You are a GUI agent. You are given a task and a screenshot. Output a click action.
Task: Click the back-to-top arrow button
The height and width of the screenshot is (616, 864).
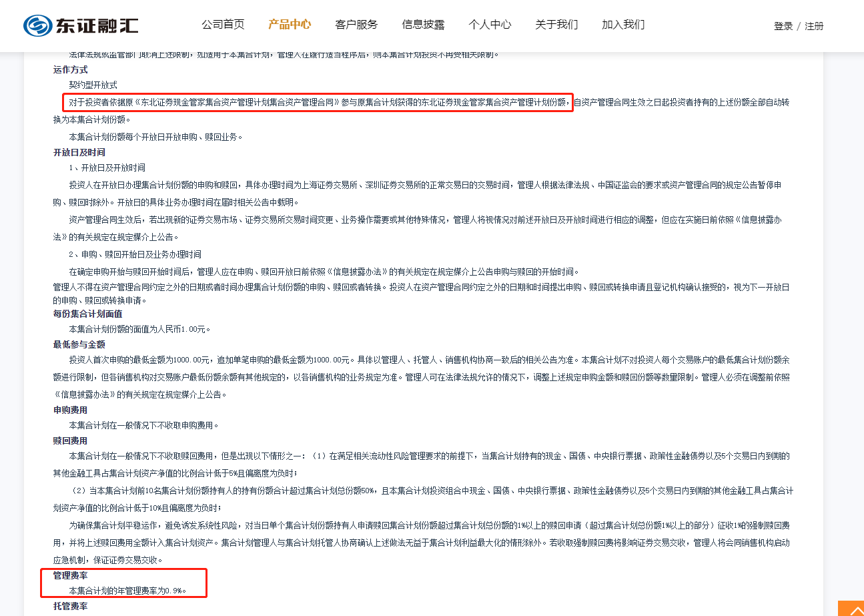tap(851, 609)
